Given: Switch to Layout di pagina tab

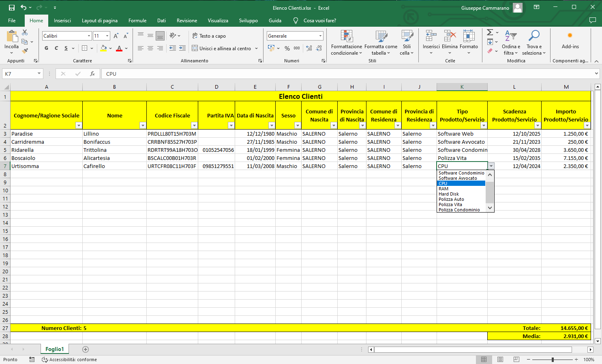Looking at the screenshot, I should click(x=100, y=21).
